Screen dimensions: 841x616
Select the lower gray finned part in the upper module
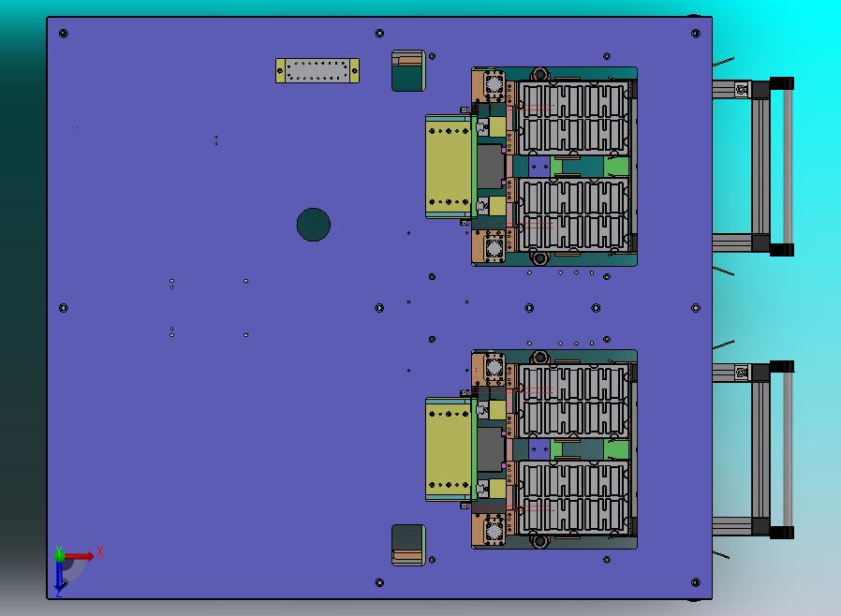(x=574, y=214)
